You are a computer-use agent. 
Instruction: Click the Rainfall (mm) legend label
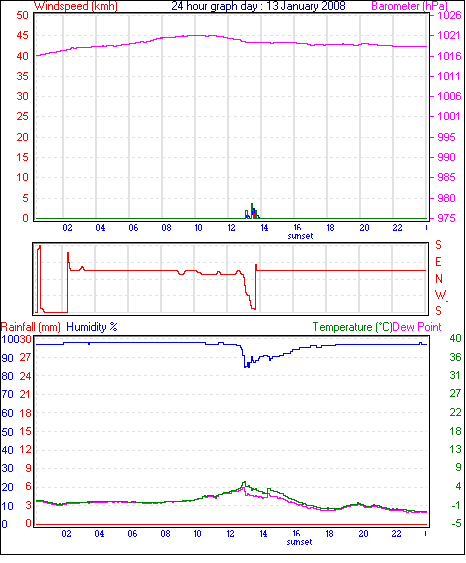[31, 327]
